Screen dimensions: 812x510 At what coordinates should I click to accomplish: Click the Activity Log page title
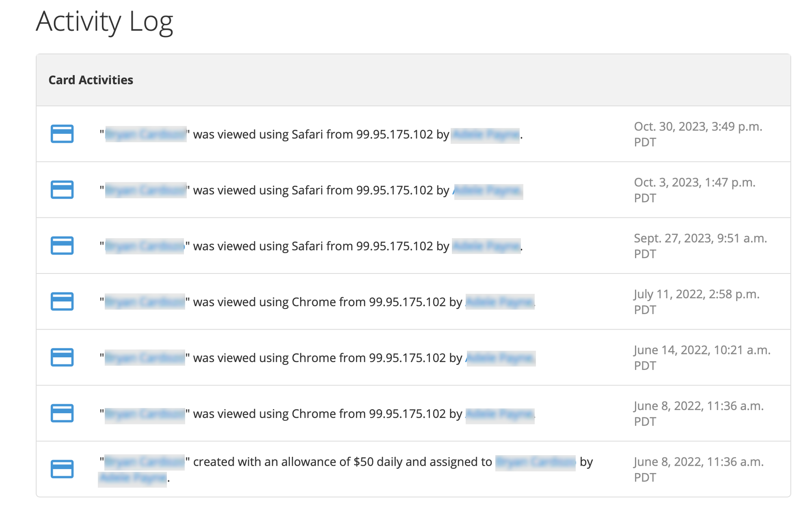pos(106,22)
